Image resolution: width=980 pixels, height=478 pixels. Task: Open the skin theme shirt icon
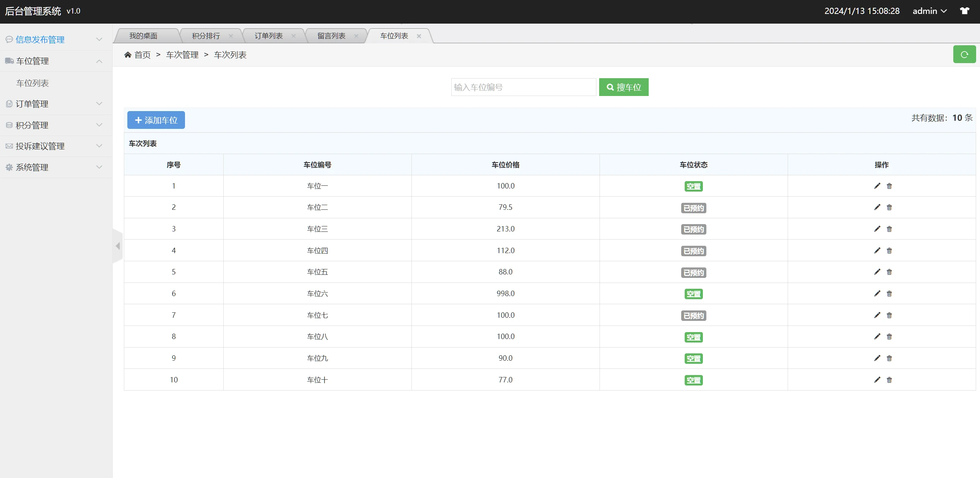click(x=965, y=11)
